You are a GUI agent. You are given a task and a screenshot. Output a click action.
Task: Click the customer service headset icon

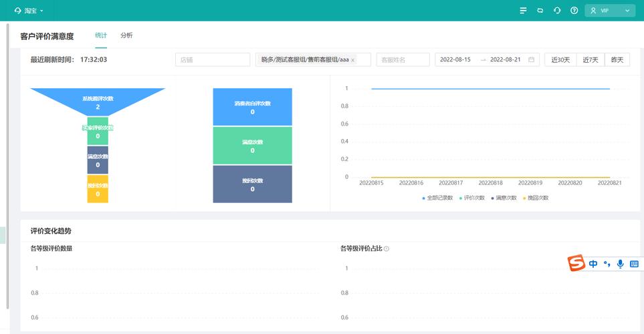tap(557, 11)
